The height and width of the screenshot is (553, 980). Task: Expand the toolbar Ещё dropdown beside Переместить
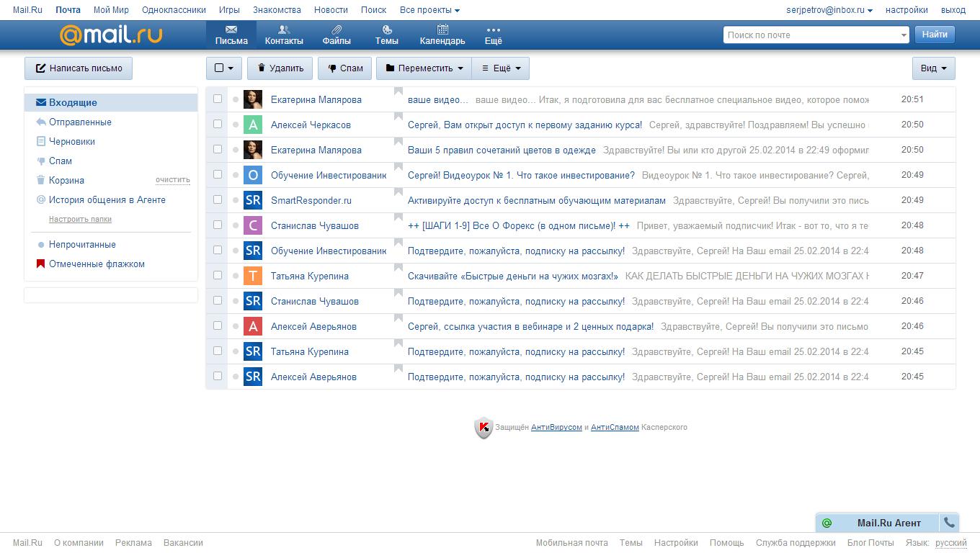501,68
